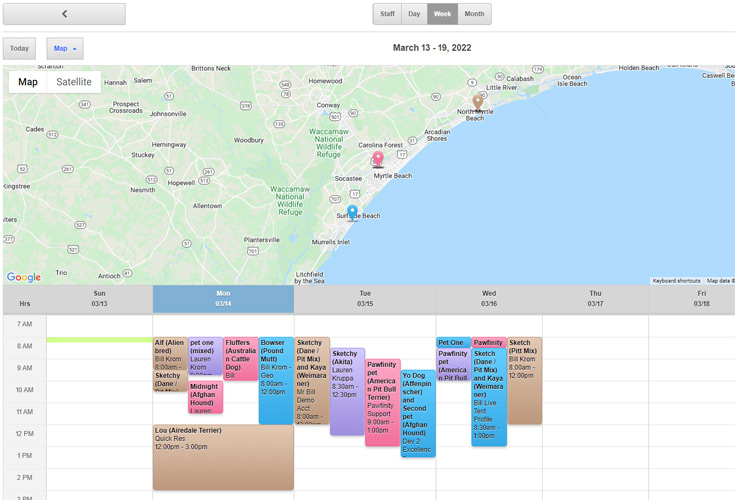Open the Map dropdown button
This screenshot has width=735, height=500.
(x=64, y=48)
